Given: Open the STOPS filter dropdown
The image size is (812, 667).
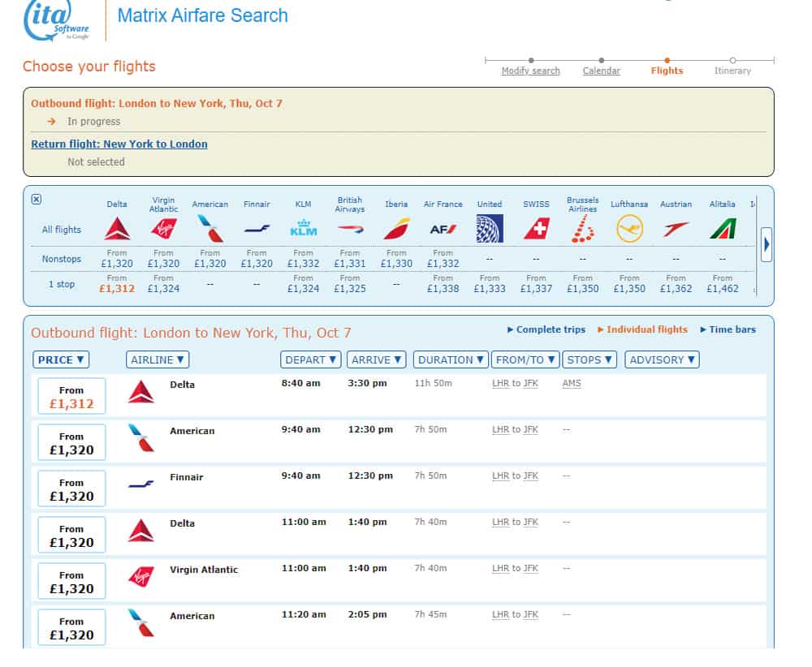Looking at the screenshot, I should [x=590, y=359].
